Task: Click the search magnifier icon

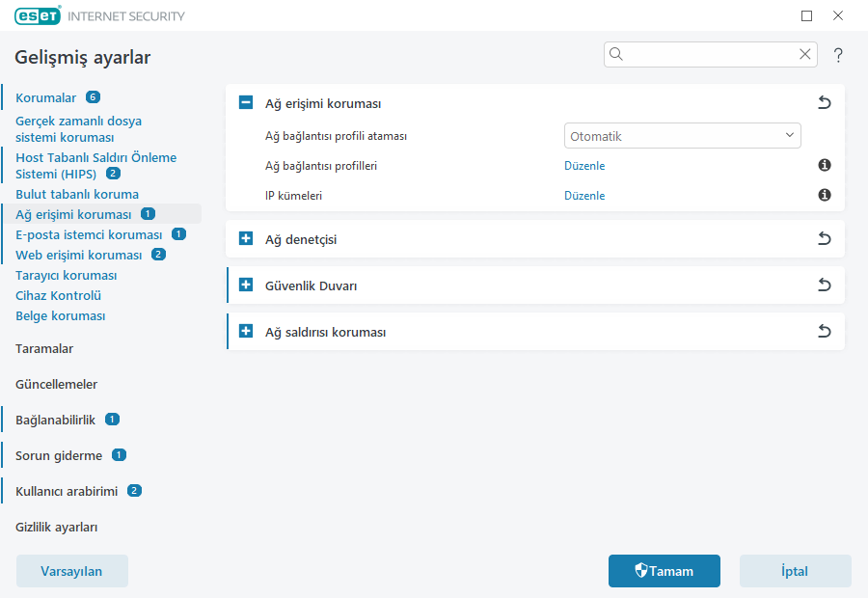Action: tap(616, 54)
